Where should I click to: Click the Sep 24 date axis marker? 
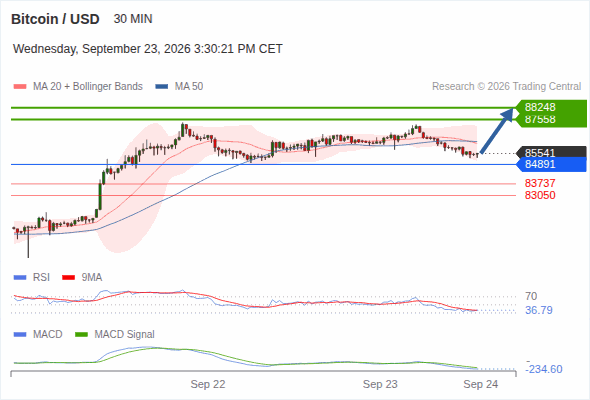coord(481,384)
